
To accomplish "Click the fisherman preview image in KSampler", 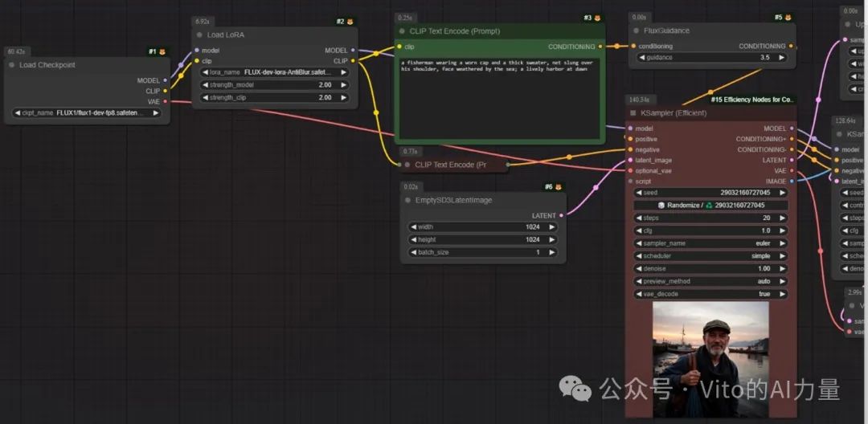I will tap(710, 359).
